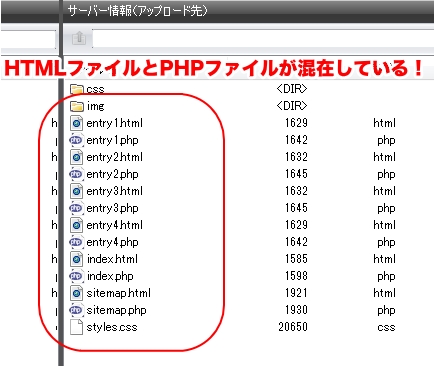Click the sitemap.php file icon
Viewport: 434px width, 366px height.
(x=76, y=310)
